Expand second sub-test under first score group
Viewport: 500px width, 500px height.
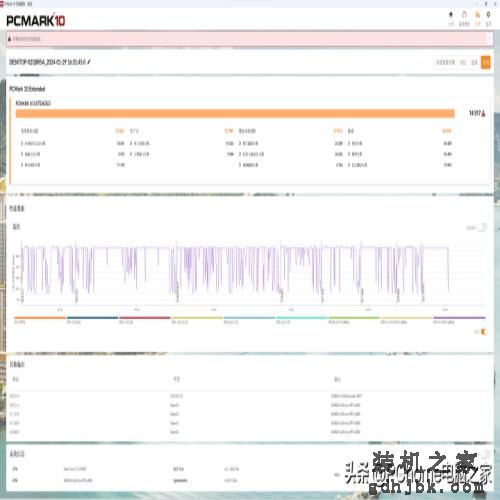click(x=22, y=154)
